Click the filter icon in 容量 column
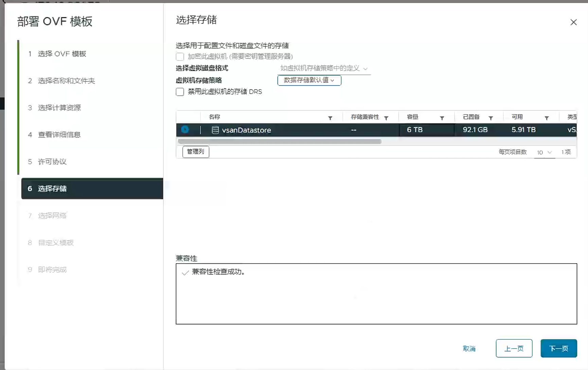Viewport: 588px width, 370px height. (x=442, y=118)
